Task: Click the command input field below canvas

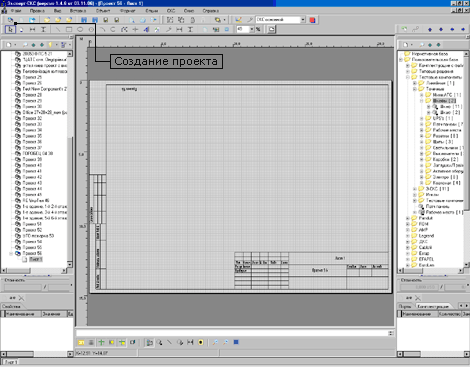Action: (232, 333)
